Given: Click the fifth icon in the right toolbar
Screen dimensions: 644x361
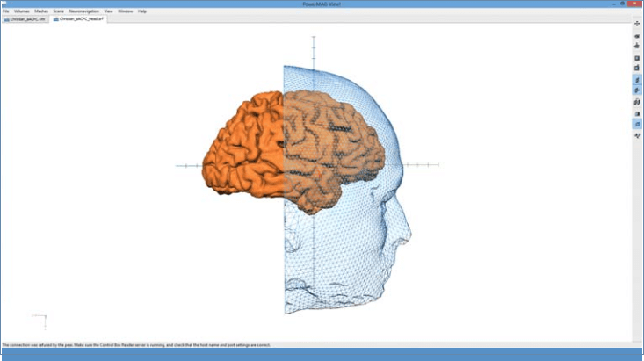Looking at the screenshot, I should pos(637,69).
